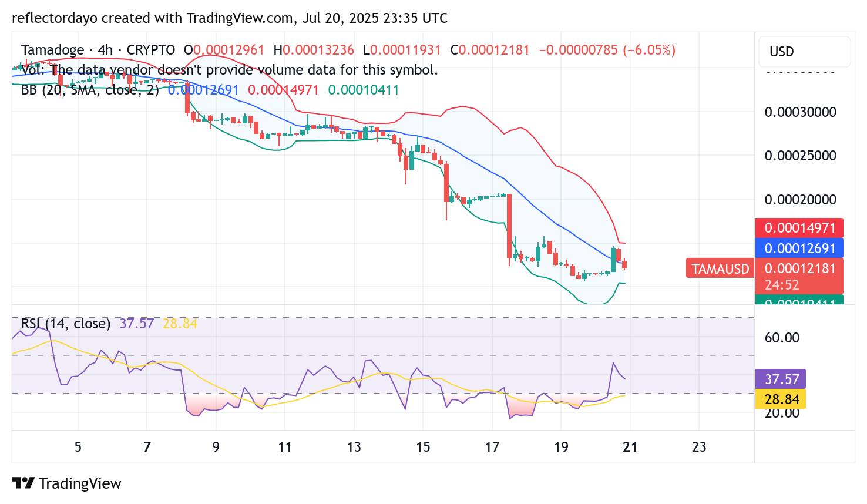The height and width of the screenshot is (504, 867).
Task: Click the date label 9 on time axis
Action: (216, 447)
